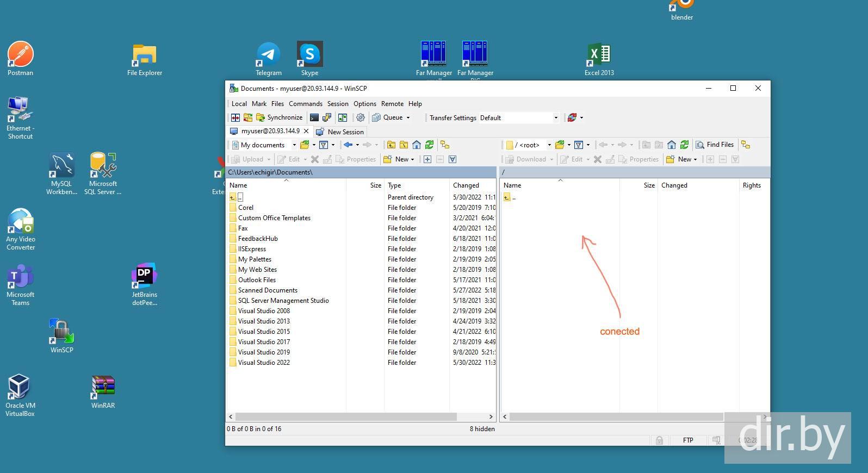Go to local home directory icon
This screenshot has height=473, width=868.
click(417, 145)
